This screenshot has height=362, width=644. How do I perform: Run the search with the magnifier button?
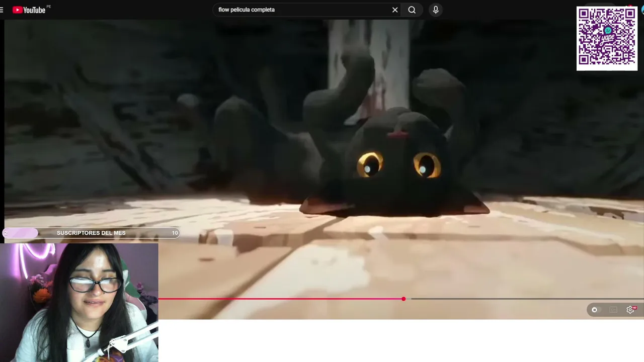[x=412, y=10]
